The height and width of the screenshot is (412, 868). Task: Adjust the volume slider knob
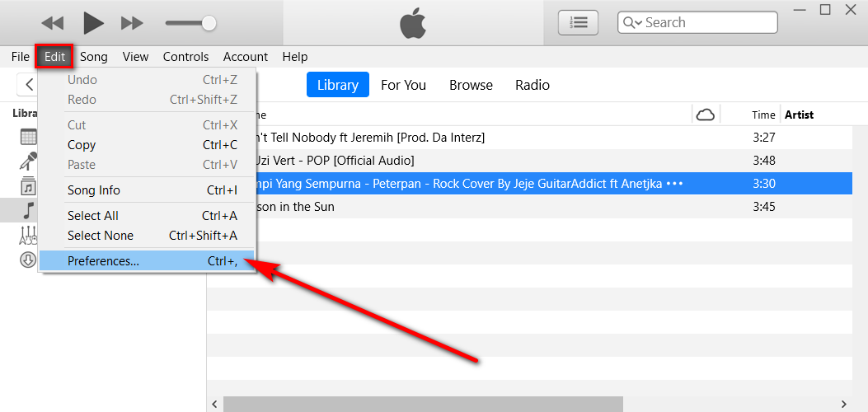pyautogui.click(x=209, y=23)
